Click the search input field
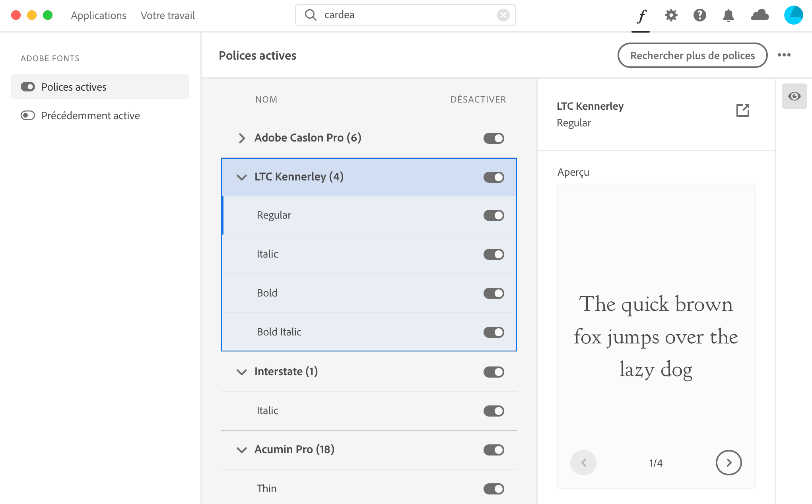Screen dimensions: 812x504 click(406, 15)
